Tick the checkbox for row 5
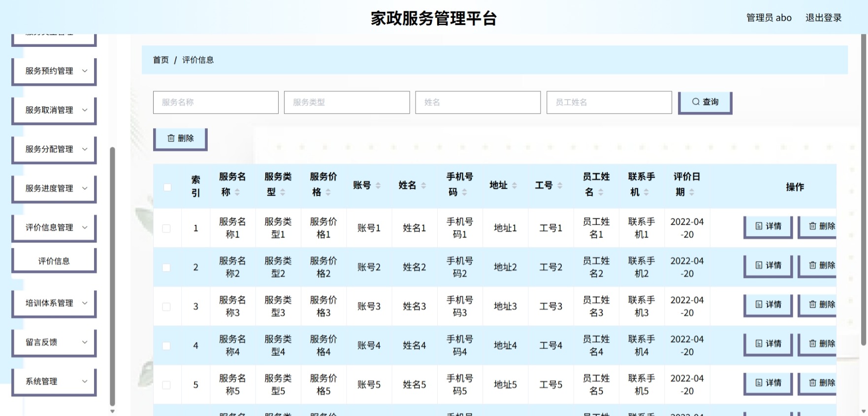868x416 pixels. tap(166, 385)
